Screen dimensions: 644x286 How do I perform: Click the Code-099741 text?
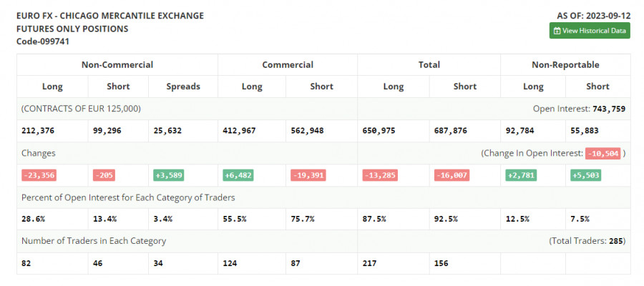[43, 41]
